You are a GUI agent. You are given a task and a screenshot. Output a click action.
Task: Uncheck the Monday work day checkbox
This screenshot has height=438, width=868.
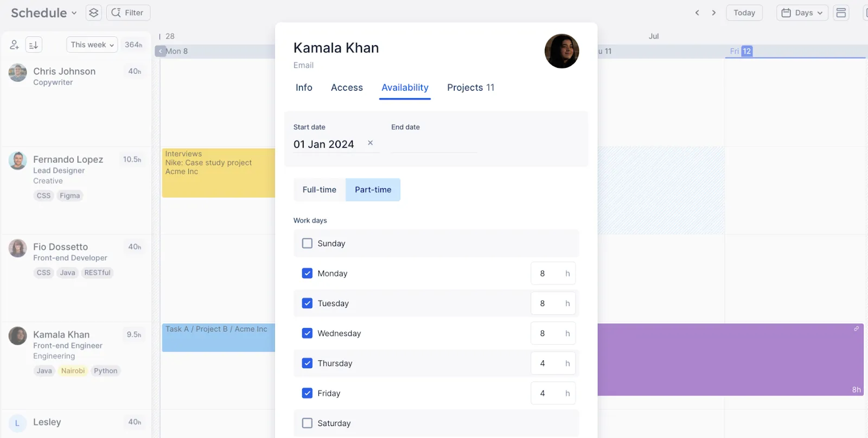(307, 273)
